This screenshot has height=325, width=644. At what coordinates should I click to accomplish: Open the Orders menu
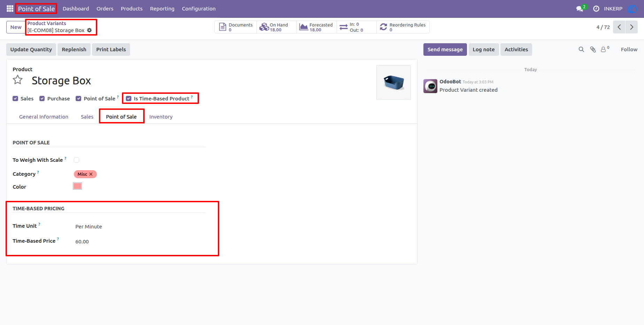(105, 9)
